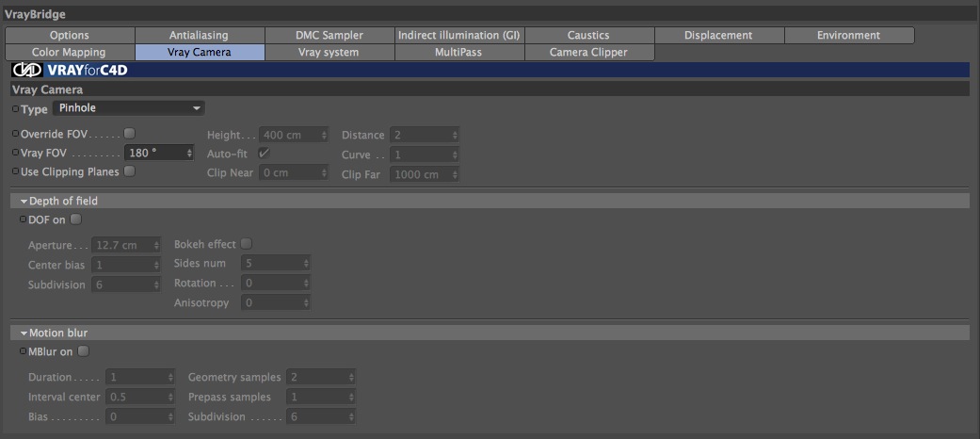Screen dimensions: 980x439
Task: Enable the Bokeh effect checkbox
Action: (x=247, y=244)
